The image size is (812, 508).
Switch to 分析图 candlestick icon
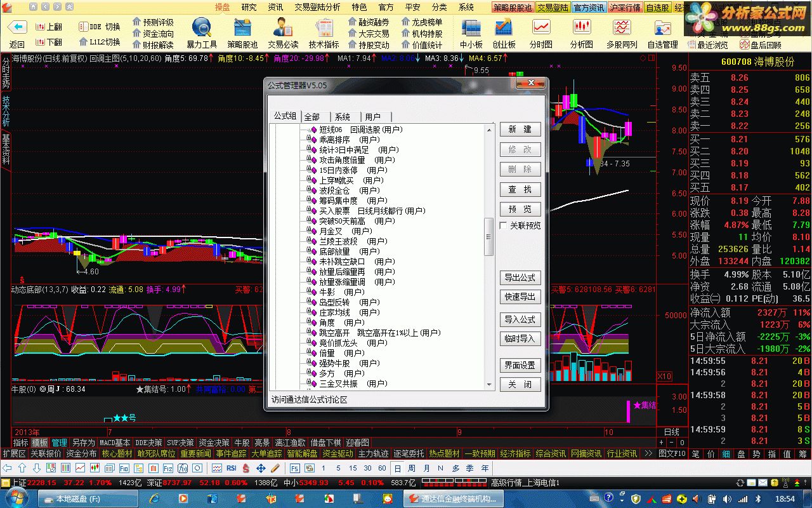tap(582, 28)
